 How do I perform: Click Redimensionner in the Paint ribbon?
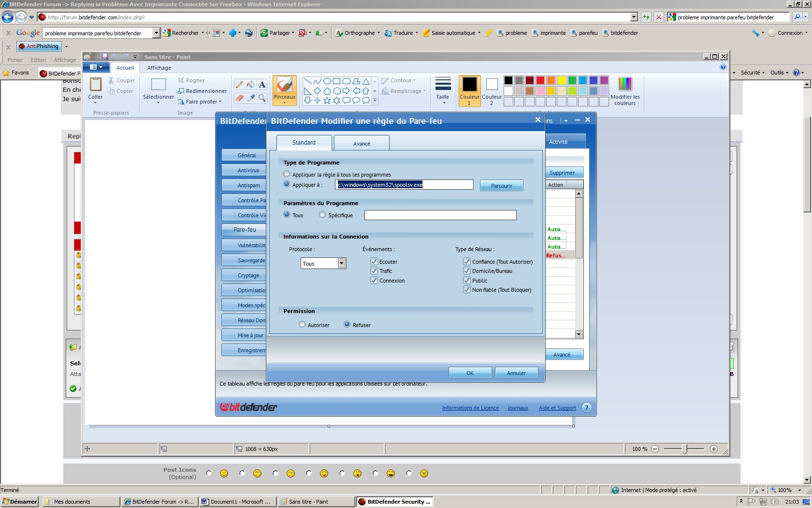click(x=202, y=91)
